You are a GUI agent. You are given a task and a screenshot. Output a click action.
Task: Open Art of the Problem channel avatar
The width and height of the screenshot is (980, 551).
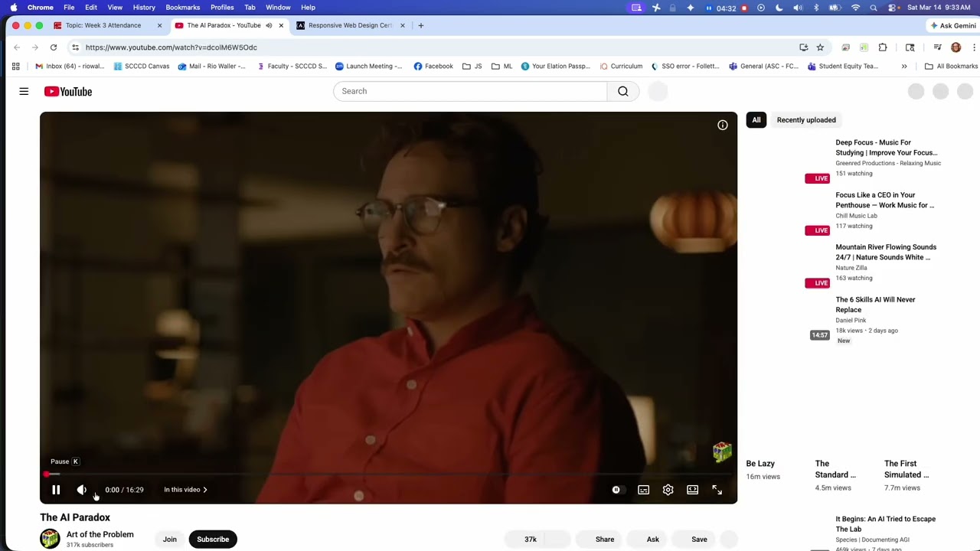(50, 539)
